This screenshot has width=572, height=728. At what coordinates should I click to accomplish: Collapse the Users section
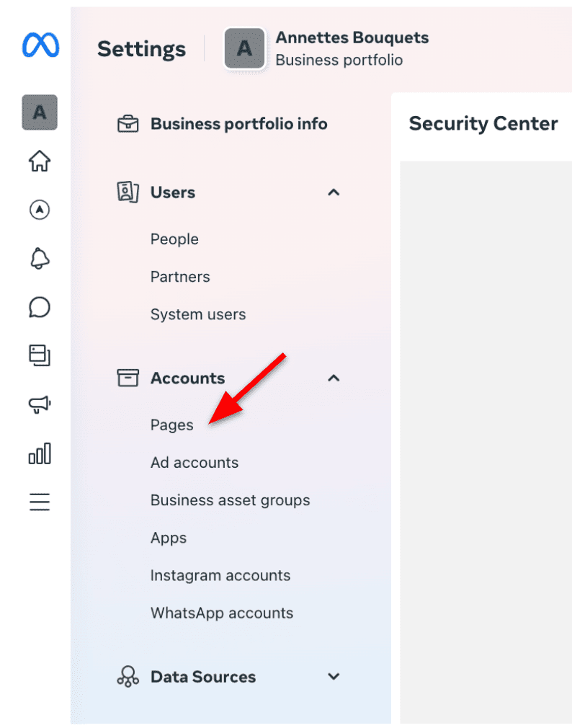click(x=333, y=192)
